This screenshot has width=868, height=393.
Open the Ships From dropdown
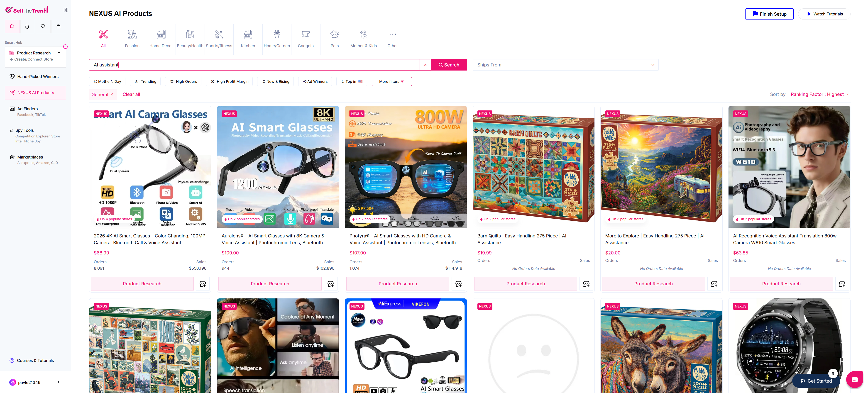565,65
